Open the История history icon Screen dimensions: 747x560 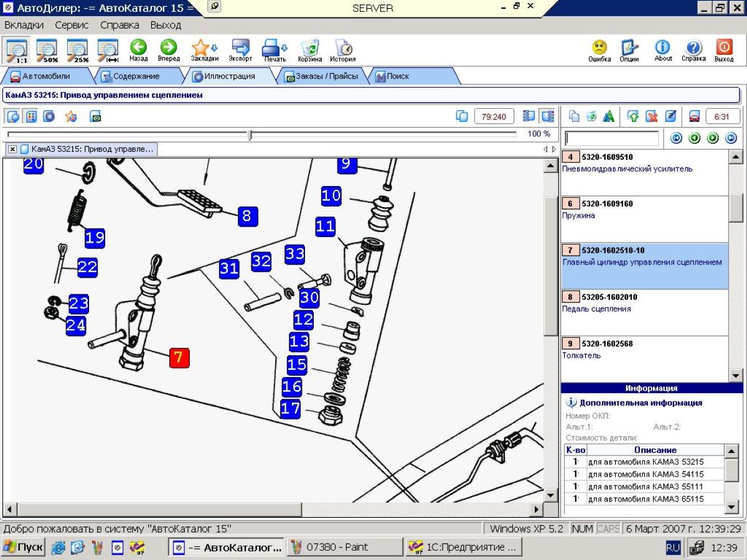coord(343,50)
